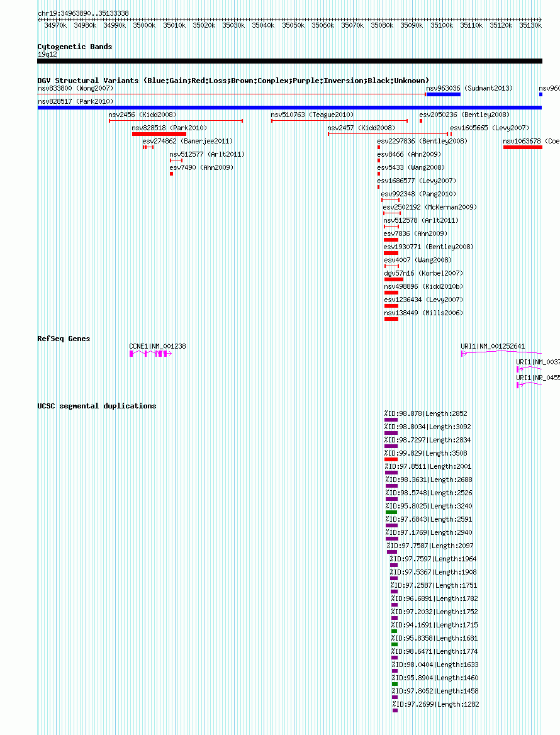
Task: Open duplication %ID:98.7297|Length:2834
Action: click(x=427, y=440)
